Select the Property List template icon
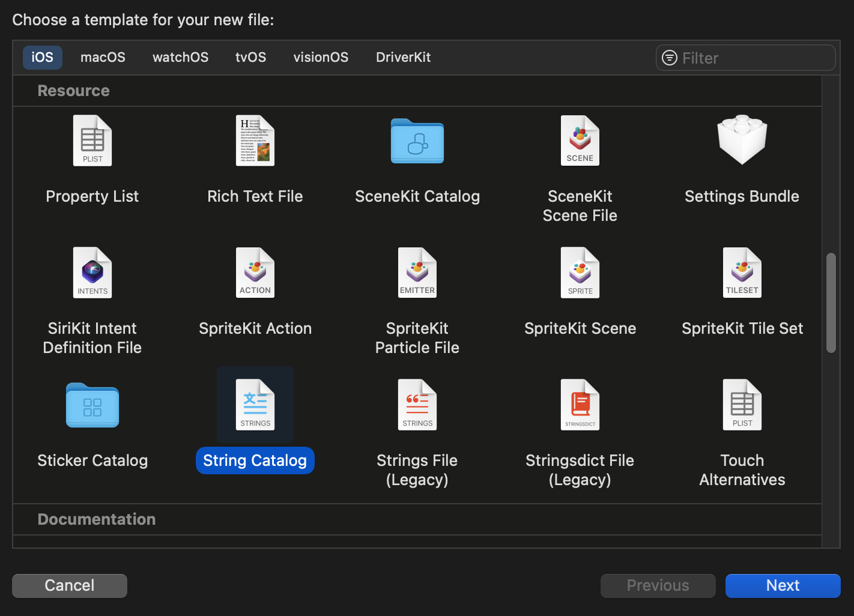 click(x=92, y=140)
